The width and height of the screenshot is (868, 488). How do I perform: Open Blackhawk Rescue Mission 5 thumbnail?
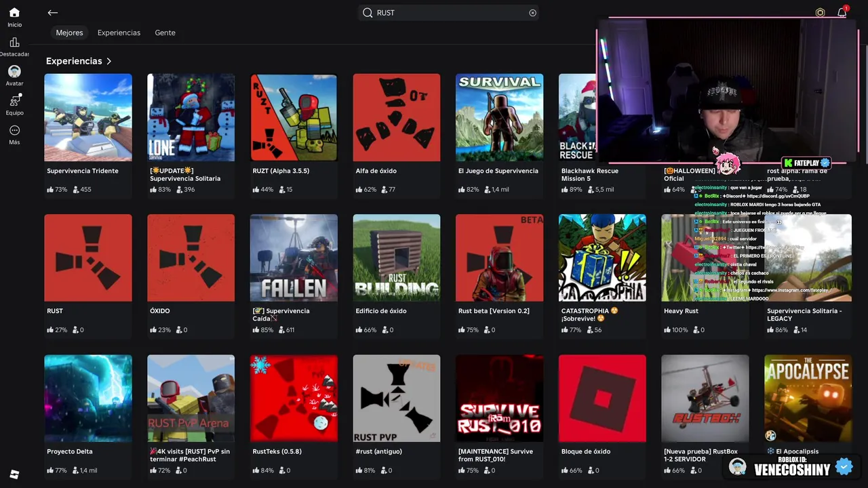point(577,117)
